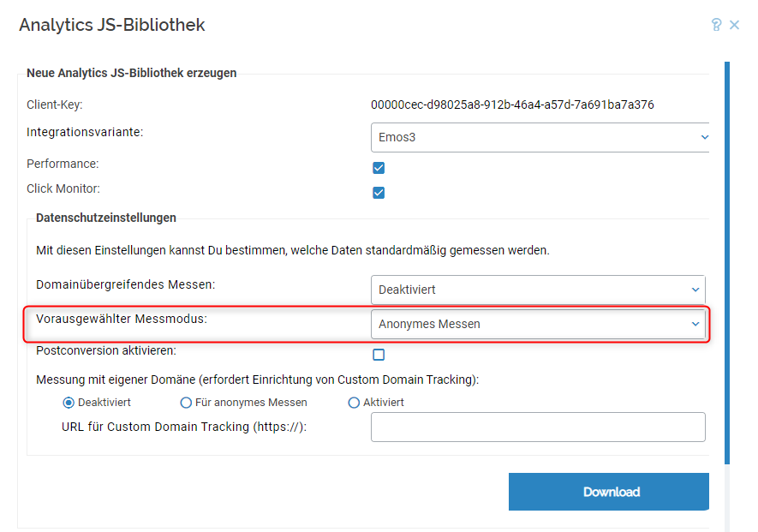Disable the Performance checkbox
Viewport: 758px width, 532px height.
(x=379, y=167)
